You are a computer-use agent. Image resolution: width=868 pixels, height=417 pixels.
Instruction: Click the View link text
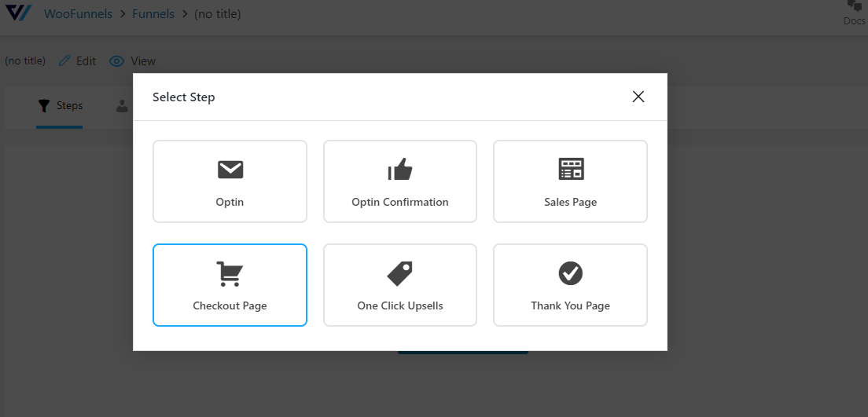(143, 61)
